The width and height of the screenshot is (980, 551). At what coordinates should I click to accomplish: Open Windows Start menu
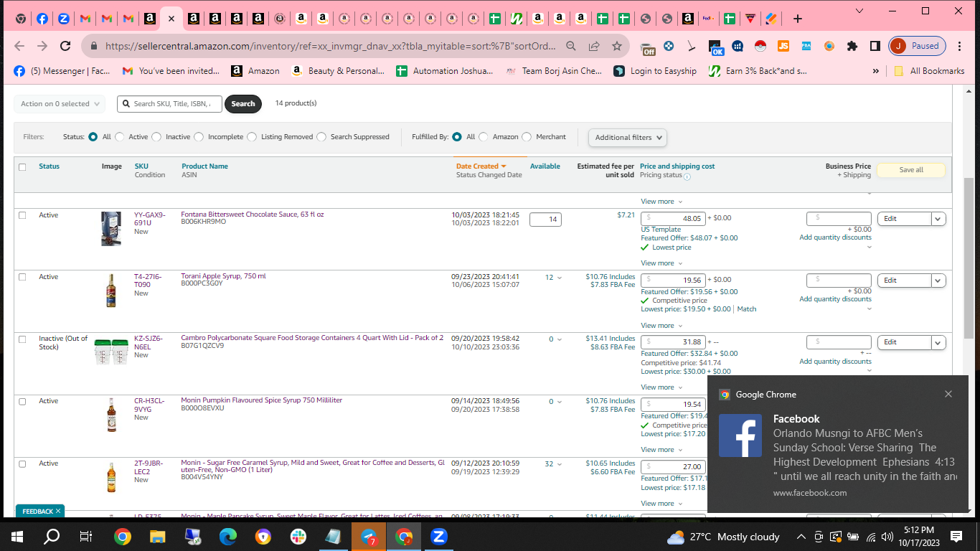(17, 536)
